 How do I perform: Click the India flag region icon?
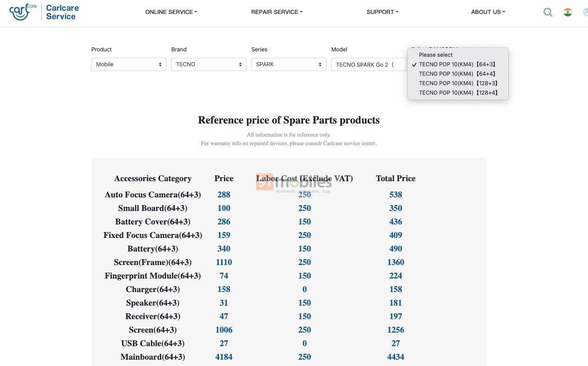[x=568, y=12]
